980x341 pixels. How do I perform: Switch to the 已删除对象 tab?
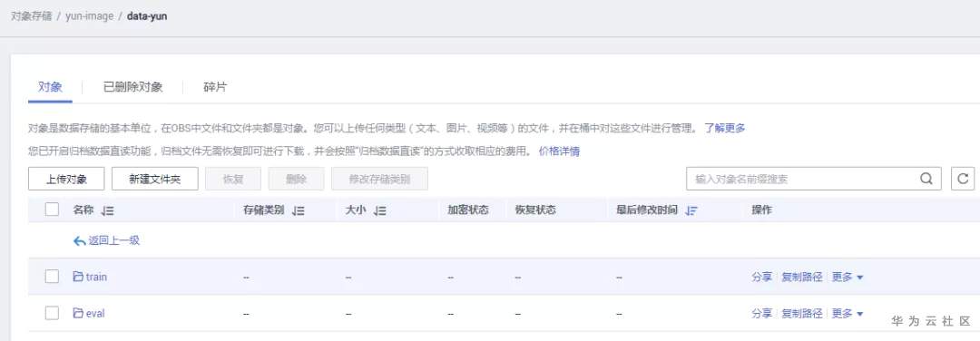point(132,87)
